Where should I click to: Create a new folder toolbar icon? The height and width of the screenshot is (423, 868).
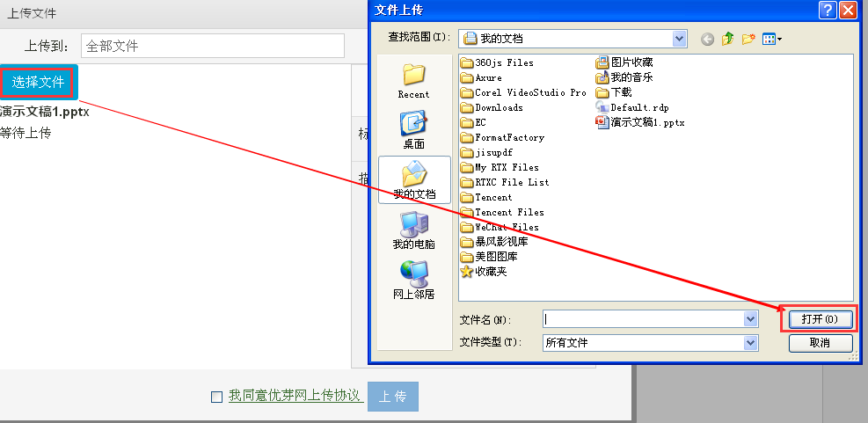(x=748, y=39)
